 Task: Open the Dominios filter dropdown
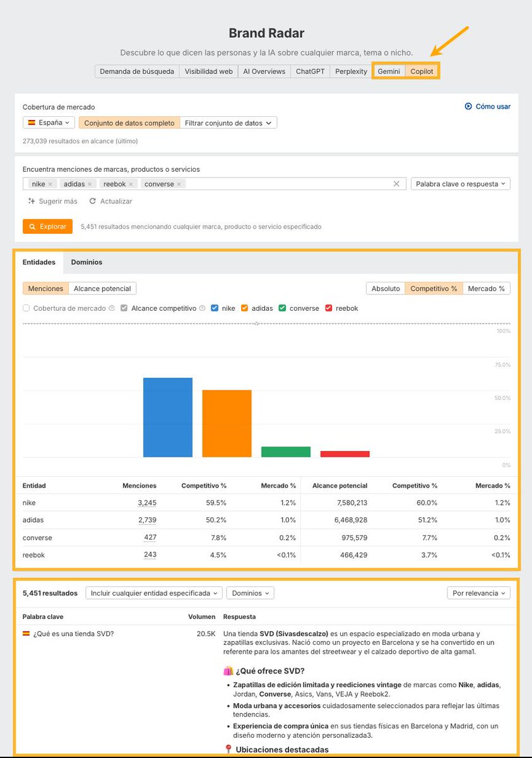click(250, 593)
